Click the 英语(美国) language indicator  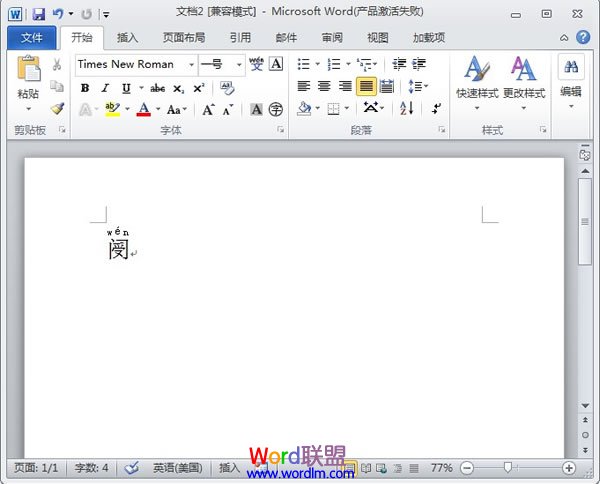(177, 468)
